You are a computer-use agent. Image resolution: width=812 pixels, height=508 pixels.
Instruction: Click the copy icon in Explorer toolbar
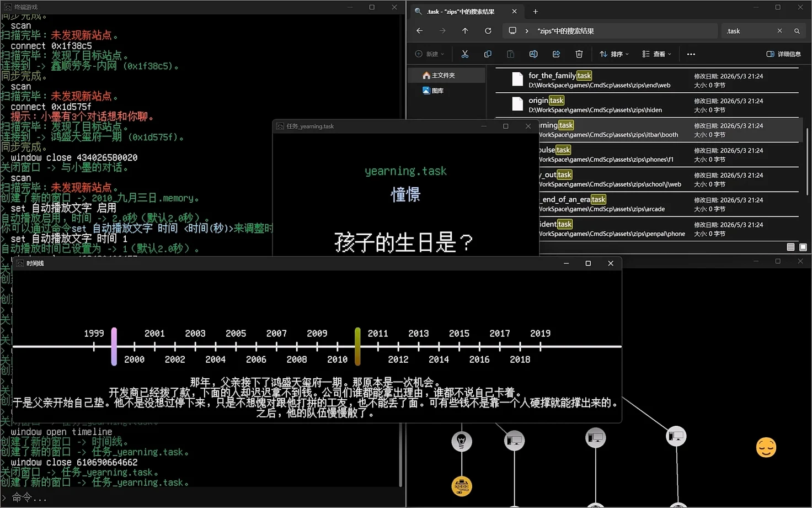[488, 54]
